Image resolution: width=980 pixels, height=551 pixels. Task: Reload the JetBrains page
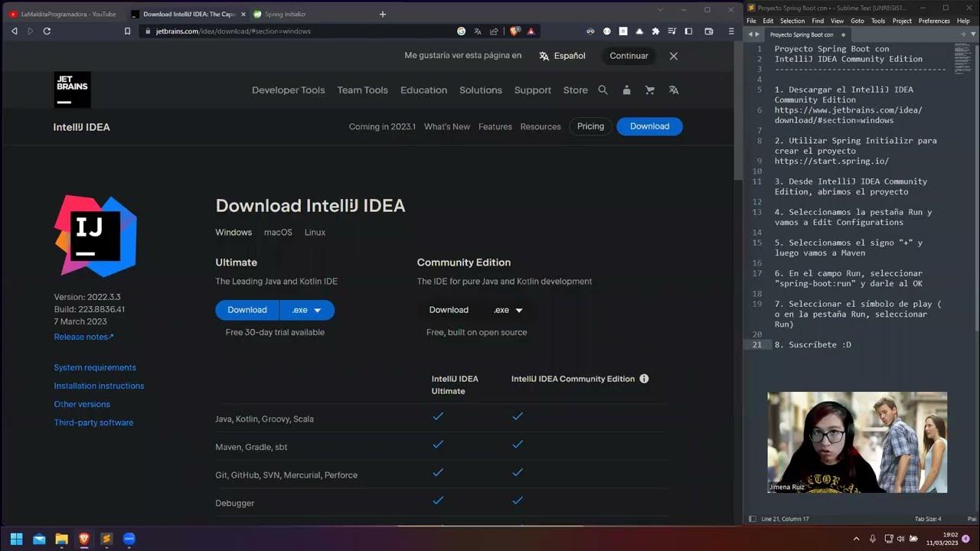[47, 31]
